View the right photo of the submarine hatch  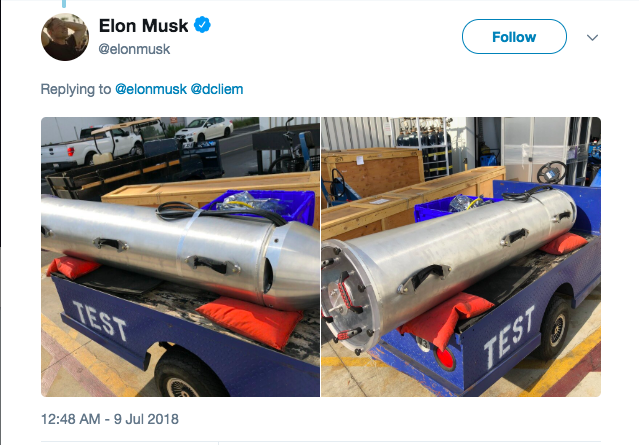[x=461, y=257]
